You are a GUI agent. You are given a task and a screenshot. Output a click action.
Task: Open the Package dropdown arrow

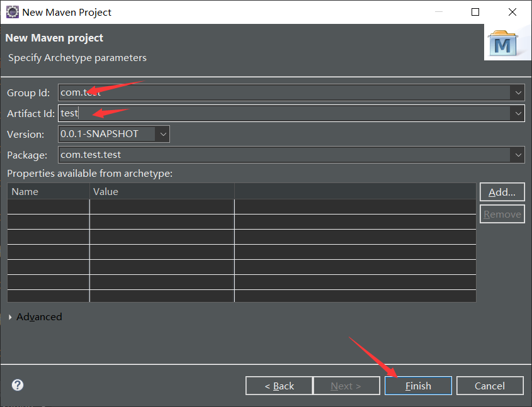click(x=518, y=155)
